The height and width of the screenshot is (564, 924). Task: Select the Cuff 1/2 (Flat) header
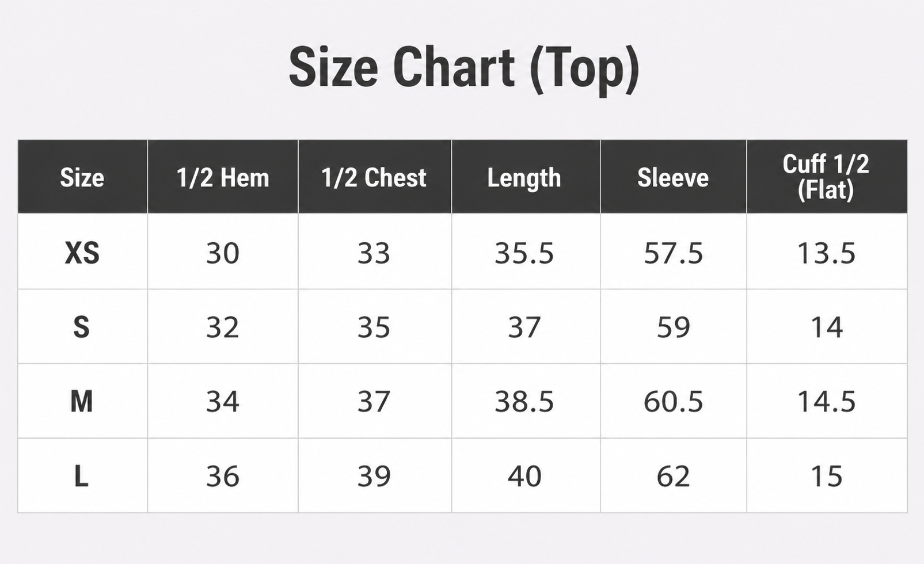[826, 177]
